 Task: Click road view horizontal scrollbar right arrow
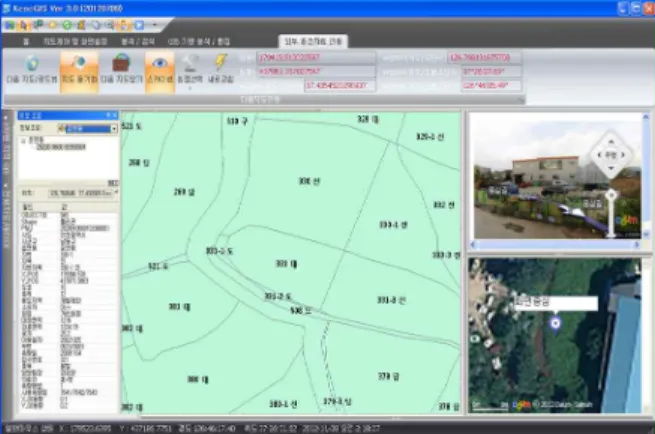(637, 244)
